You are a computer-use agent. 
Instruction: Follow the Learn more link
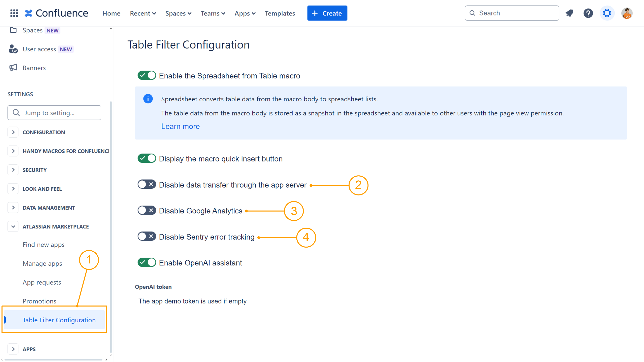tap(180, 126)
